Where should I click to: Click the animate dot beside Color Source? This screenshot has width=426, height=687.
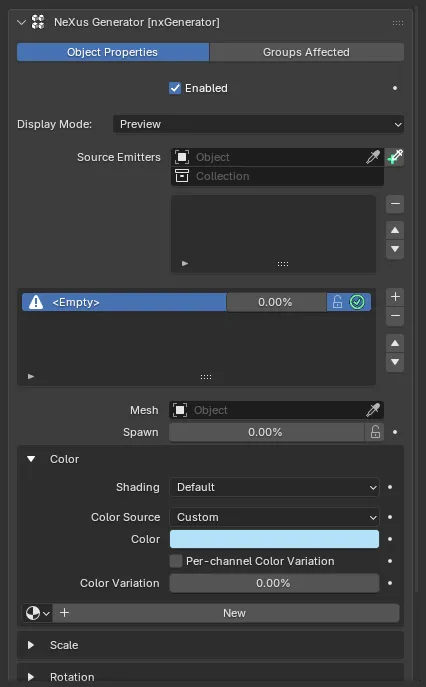pyautogui.click(x=390, y=517)
